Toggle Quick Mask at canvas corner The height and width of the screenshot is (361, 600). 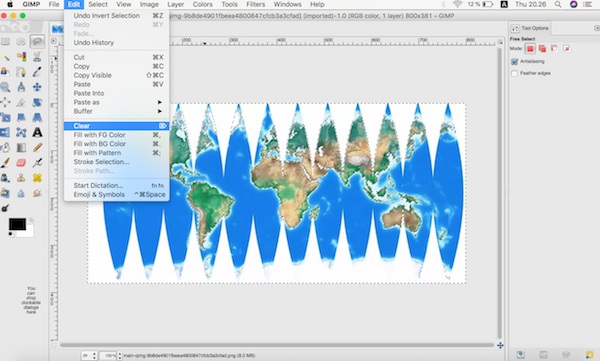point(54,345)
